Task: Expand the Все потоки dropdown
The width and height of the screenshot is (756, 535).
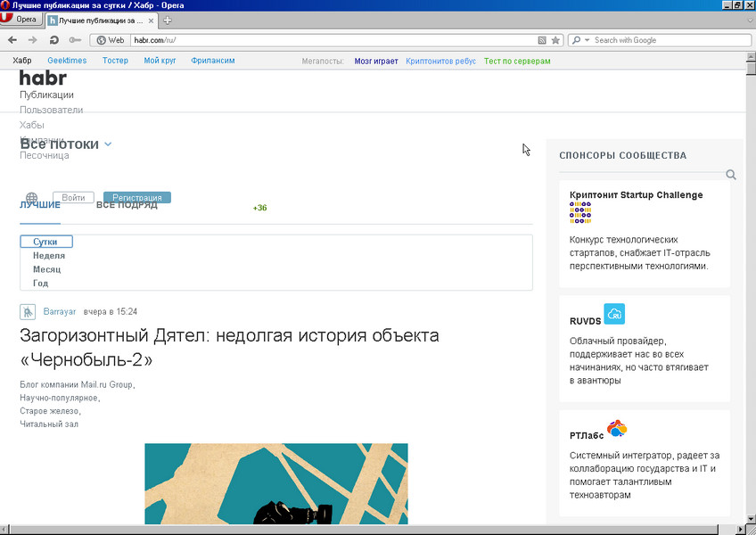Action: [x=107, y=143]
